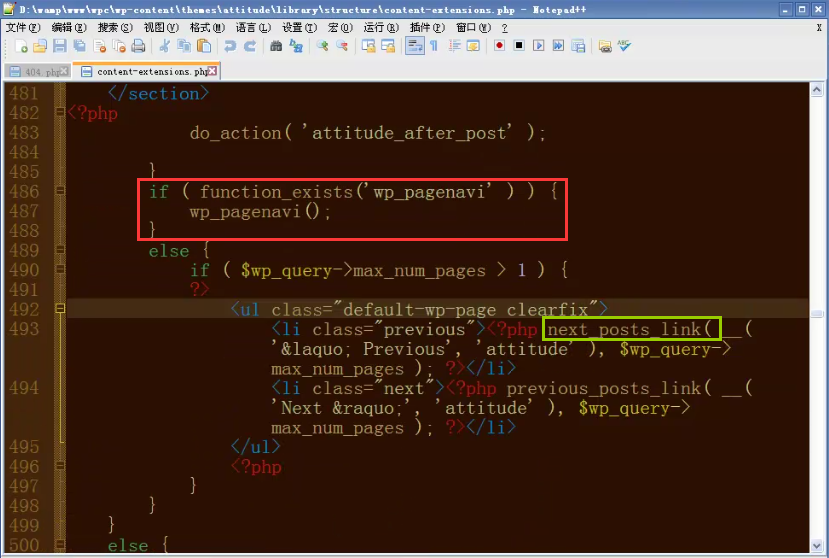Open the 搜索(S) menu
829x558 pixels.
tap(115, 28)
